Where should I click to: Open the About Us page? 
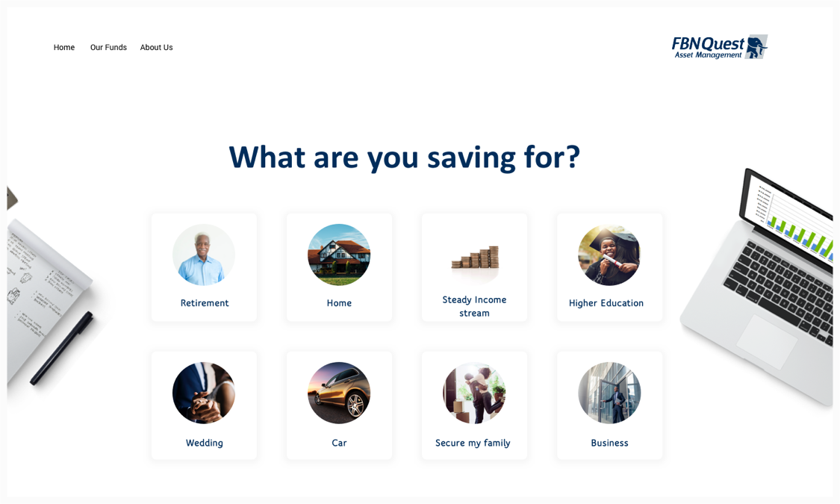[x=156, y=47]
